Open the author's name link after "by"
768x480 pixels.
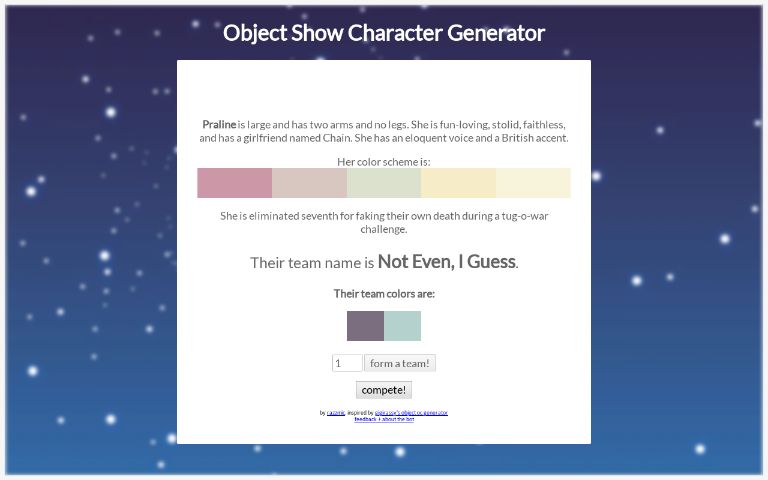pos(336,412)
